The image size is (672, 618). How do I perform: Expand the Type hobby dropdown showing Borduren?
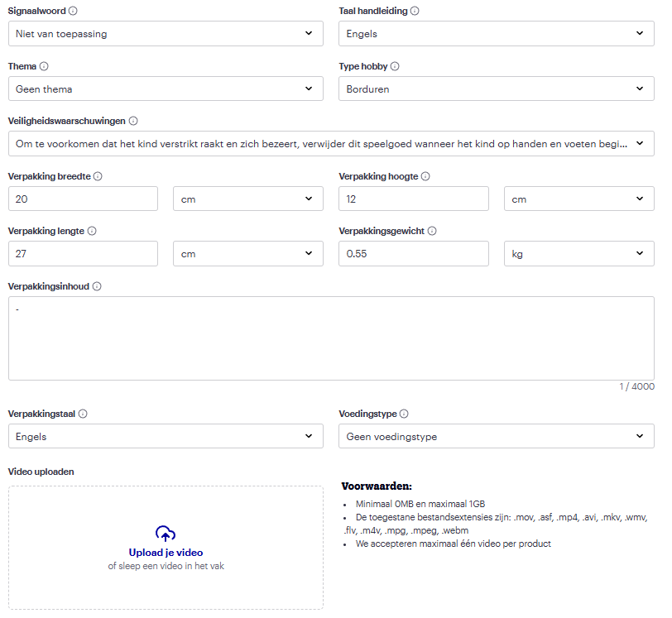coord(496,89)
